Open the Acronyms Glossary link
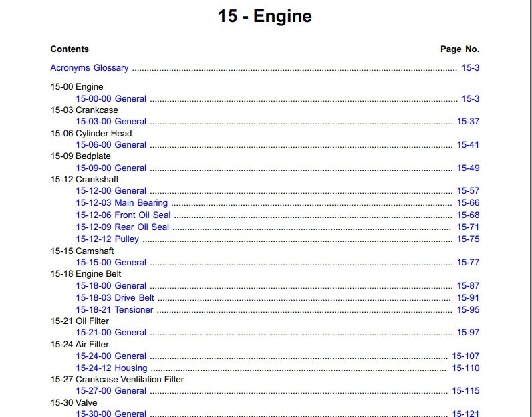 click(x=90, y=68)
